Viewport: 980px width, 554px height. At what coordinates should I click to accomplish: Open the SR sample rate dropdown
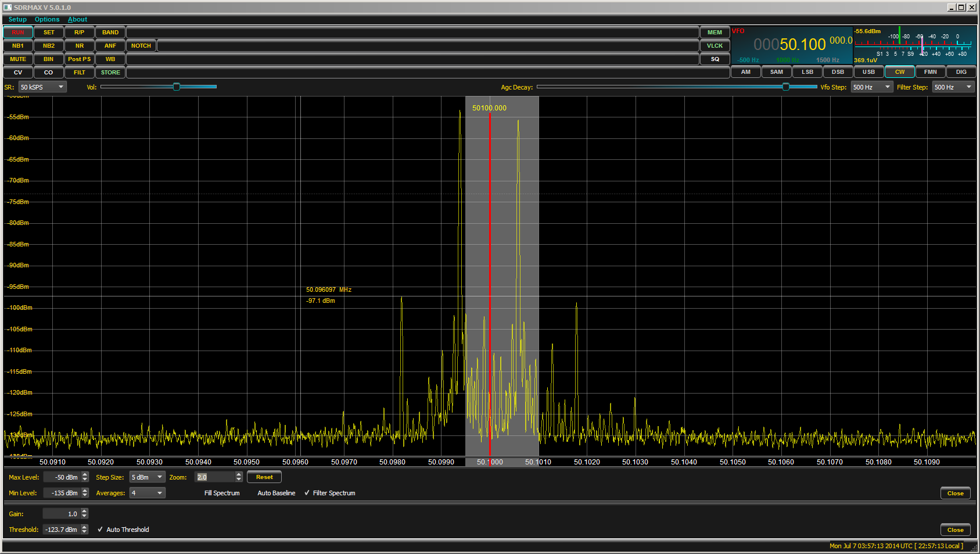click(42, 87)
